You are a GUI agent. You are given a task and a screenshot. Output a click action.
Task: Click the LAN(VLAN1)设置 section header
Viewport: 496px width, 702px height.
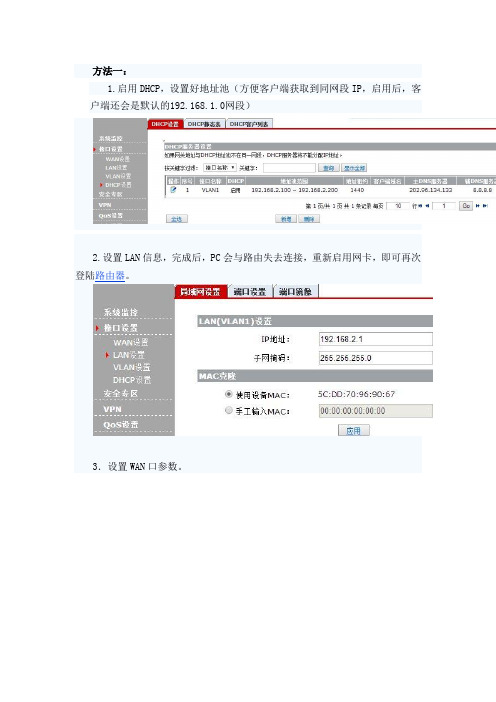pos(315,321)
